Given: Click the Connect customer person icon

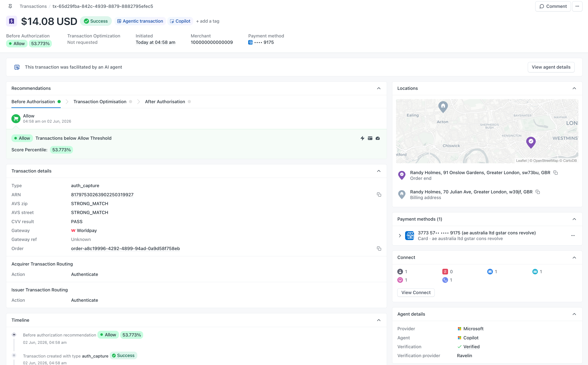Looking at the screenshot, I should (x=400, y=272).
